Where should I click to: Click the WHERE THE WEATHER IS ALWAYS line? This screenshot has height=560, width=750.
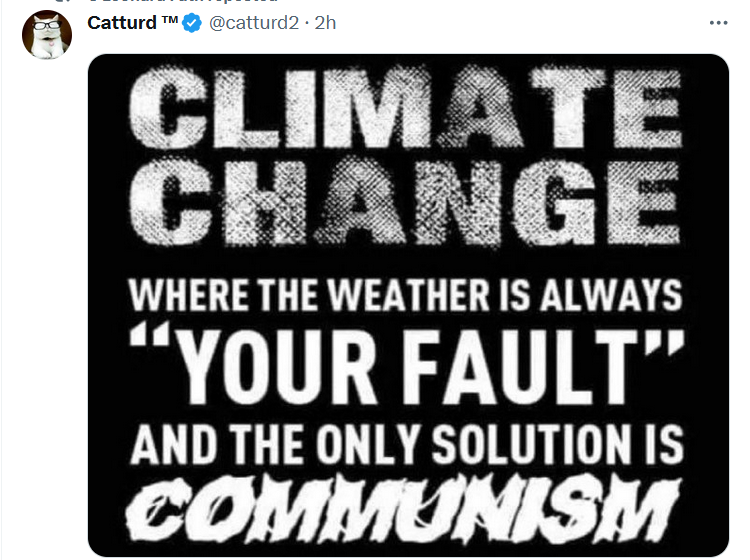(x=406, y=295)
